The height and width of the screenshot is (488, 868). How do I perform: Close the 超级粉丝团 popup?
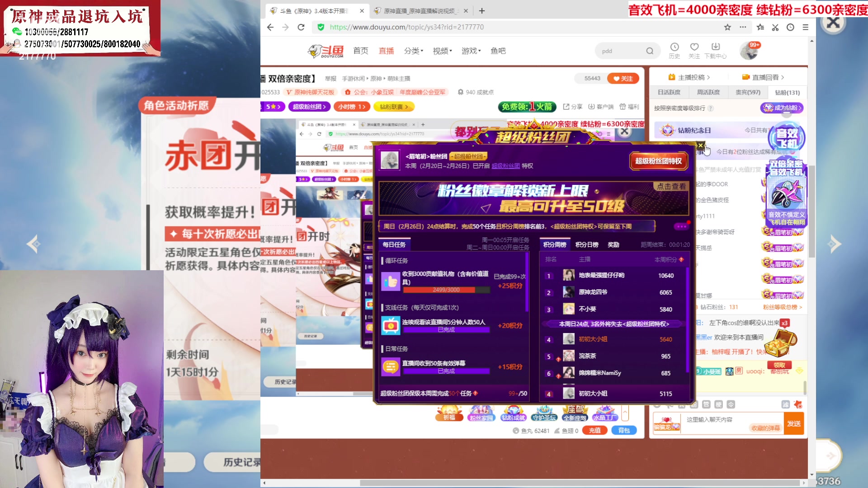coord(700,145)
